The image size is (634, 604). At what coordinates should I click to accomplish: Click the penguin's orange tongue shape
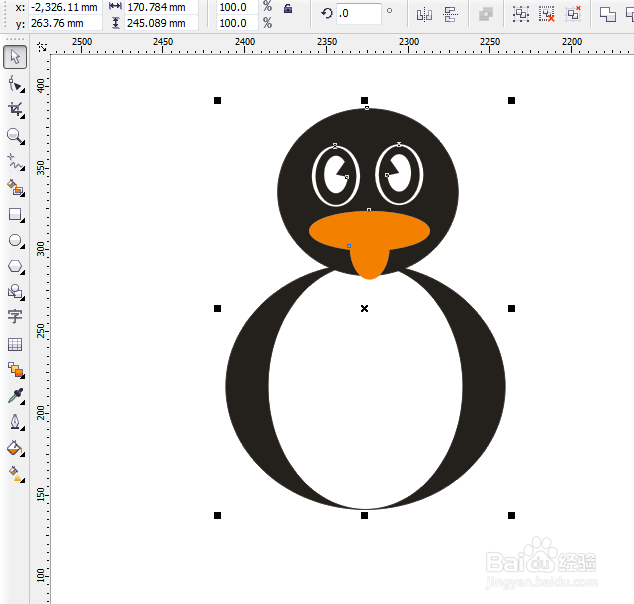(x=370, y=265)
